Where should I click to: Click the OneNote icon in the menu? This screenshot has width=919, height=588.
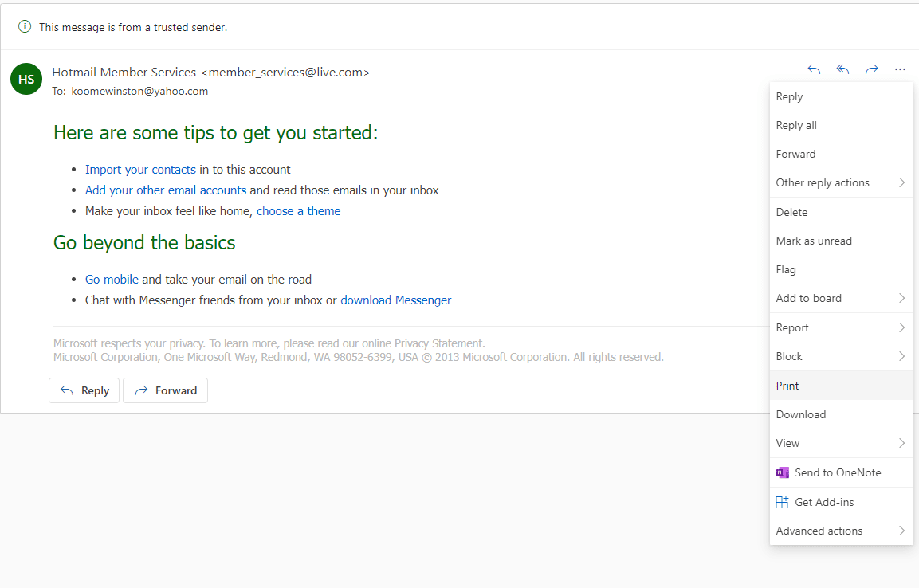click(783, 472)
